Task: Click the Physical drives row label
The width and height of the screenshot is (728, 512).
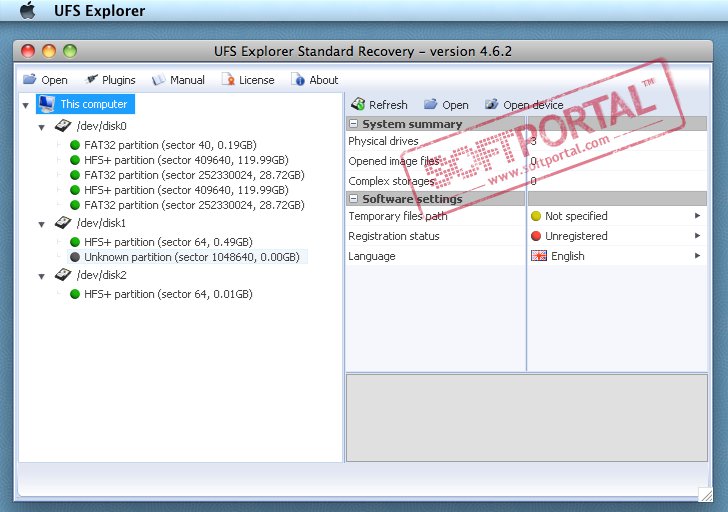Action: tap(383, 141)
